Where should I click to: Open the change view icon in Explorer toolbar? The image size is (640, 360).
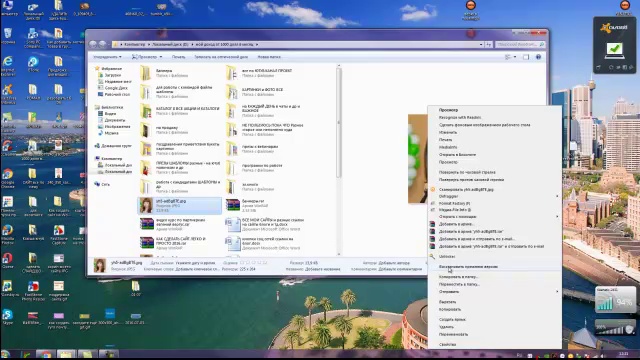tap(508, 57)
